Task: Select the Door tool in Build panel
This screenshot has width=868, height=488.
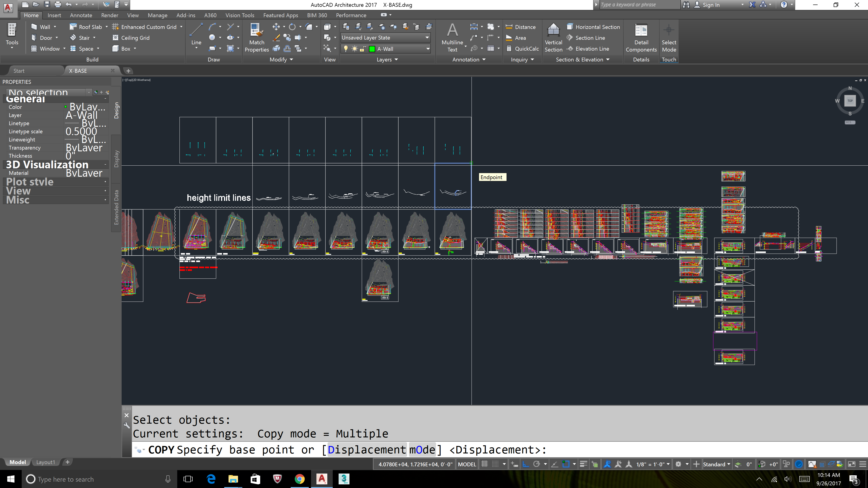Action: (x=45, y=38)
